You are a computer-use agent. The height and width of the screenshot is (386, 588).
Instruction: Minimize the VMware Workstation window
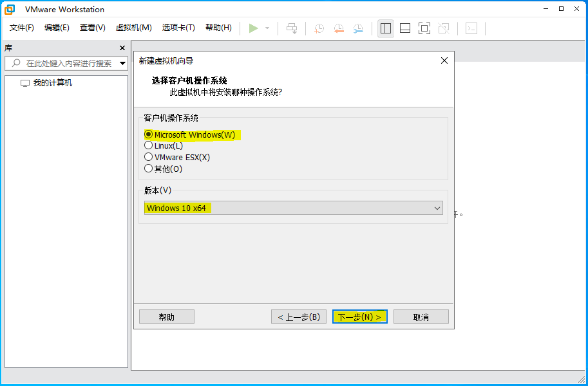[x=546, y=9]
